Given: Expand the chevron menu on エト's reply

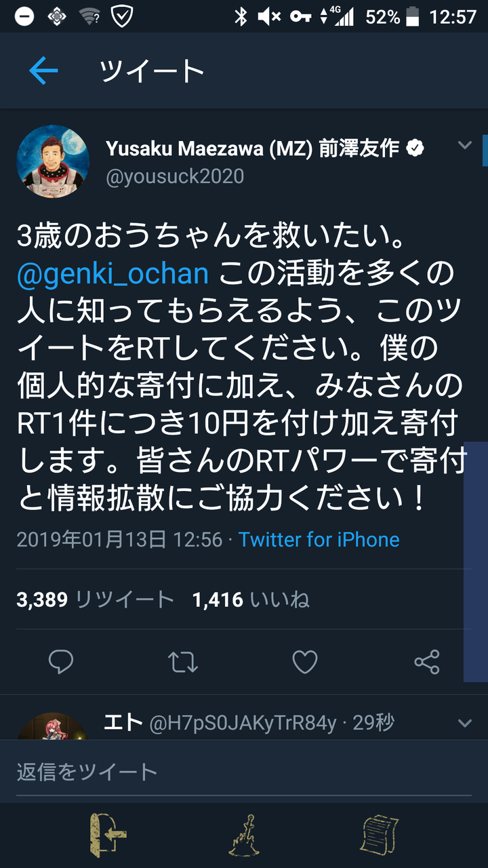Looking at the screenshot, I should (x=465, y=724).
